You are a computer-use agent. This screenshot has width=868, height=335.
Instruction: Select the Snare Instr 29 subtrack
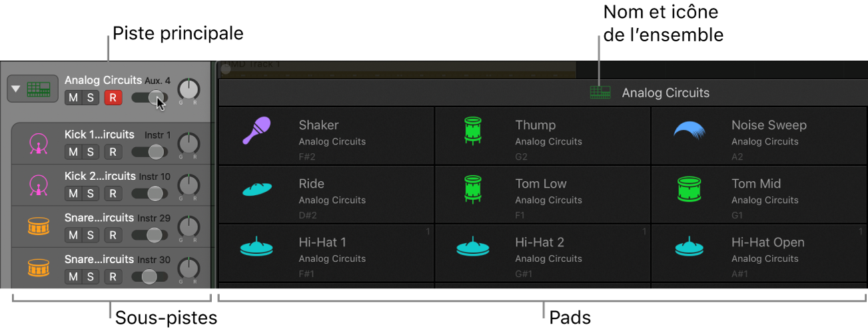100,217
